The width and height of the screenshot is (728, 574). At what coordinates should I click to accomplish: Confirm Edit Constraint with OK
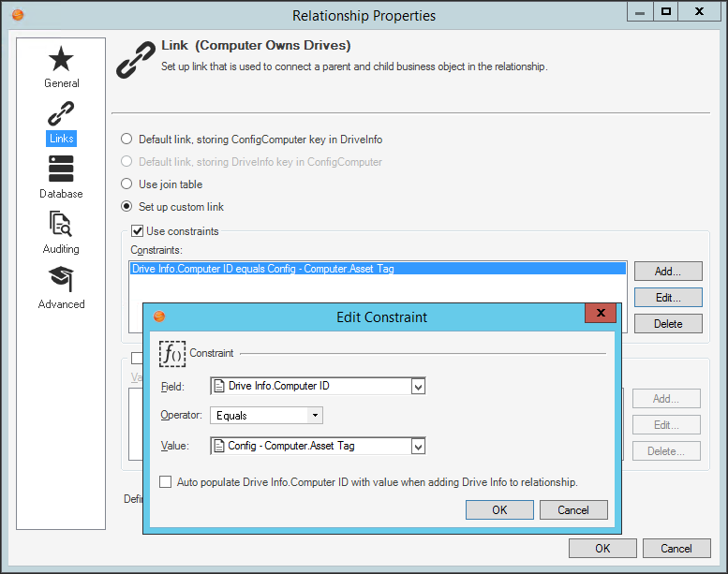(499, 510)
